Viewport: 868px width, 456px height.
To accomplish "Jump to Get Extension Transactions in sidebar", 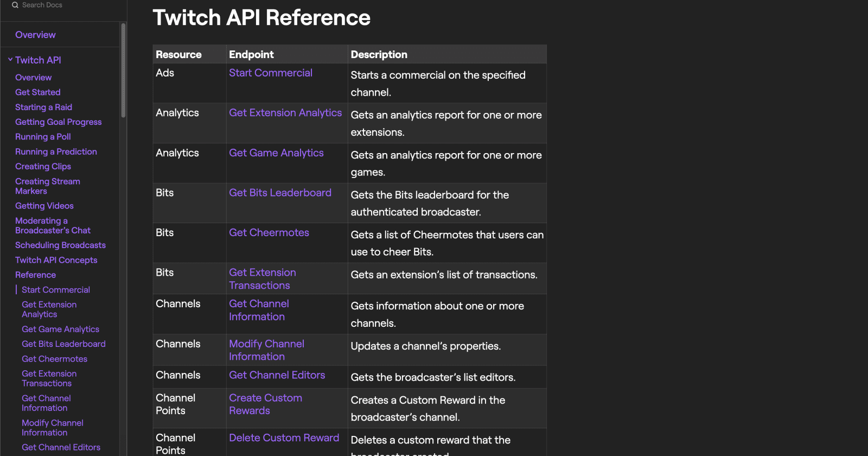I will [x=49, y=378].
